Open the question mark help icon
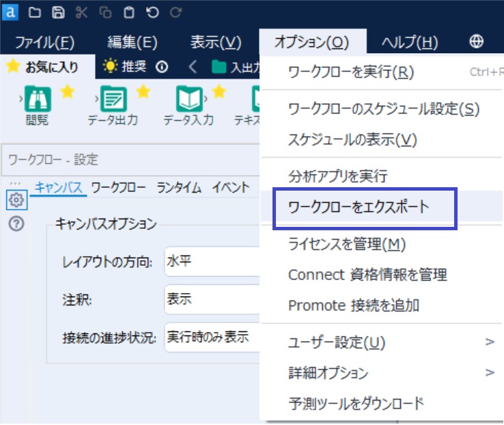 pyautogui.click(x=16, y=223)
